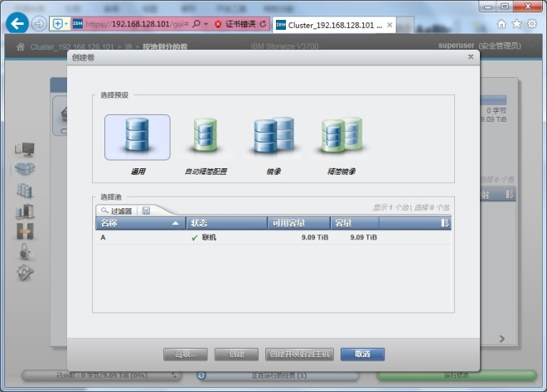The height and width of the screenshot is (392, 547).
Task: Click the 证书错误 certificate error indicator
Action: pos(235,24)
